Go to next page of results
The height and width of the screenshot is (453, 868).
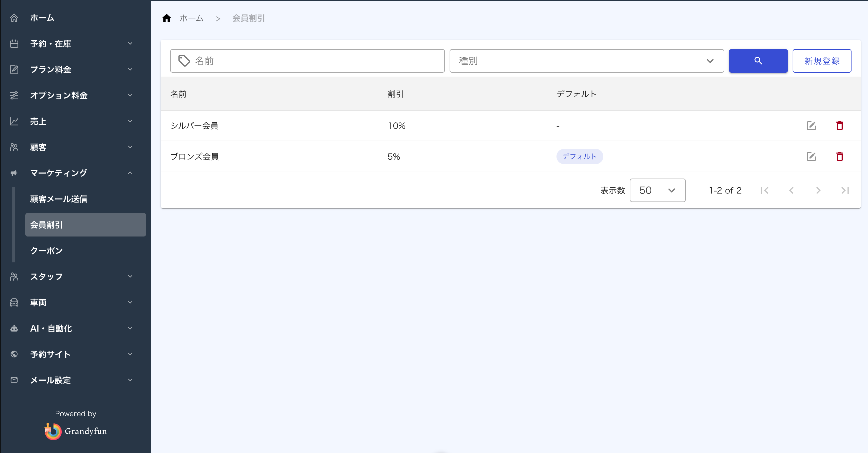[818, 191]
